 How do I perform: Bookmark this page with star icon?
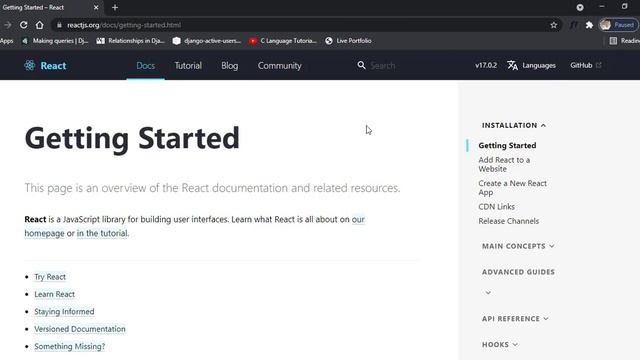tap(553, 25)
